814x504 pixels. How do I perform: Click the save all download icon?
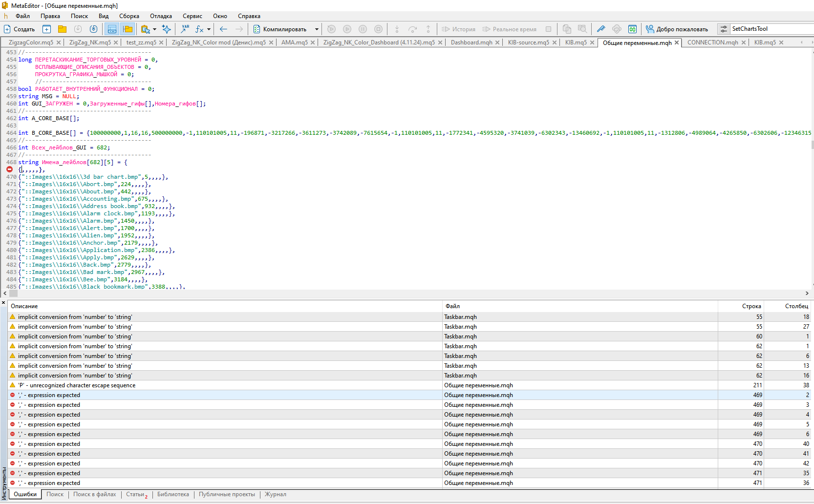93,29
